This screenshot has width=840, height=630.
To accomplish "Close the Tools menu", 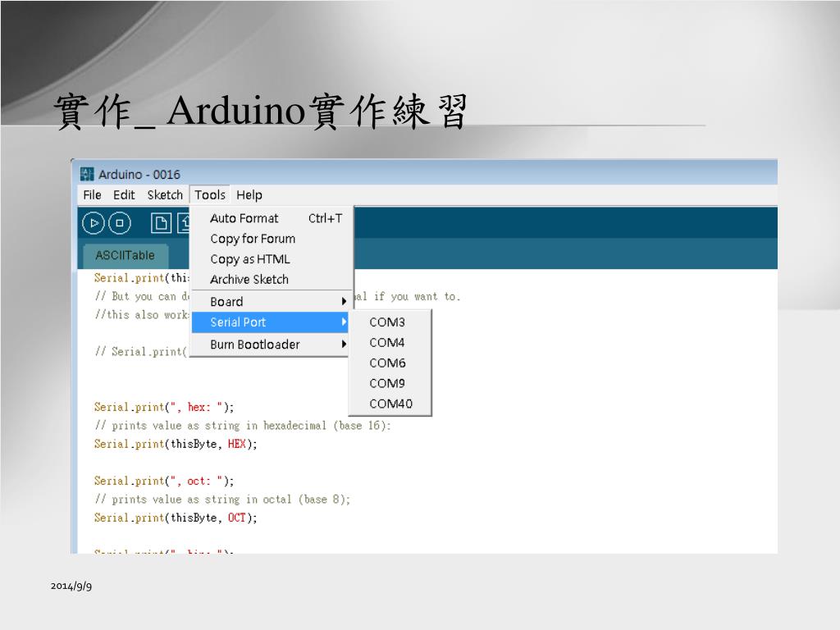I will 210,195.
